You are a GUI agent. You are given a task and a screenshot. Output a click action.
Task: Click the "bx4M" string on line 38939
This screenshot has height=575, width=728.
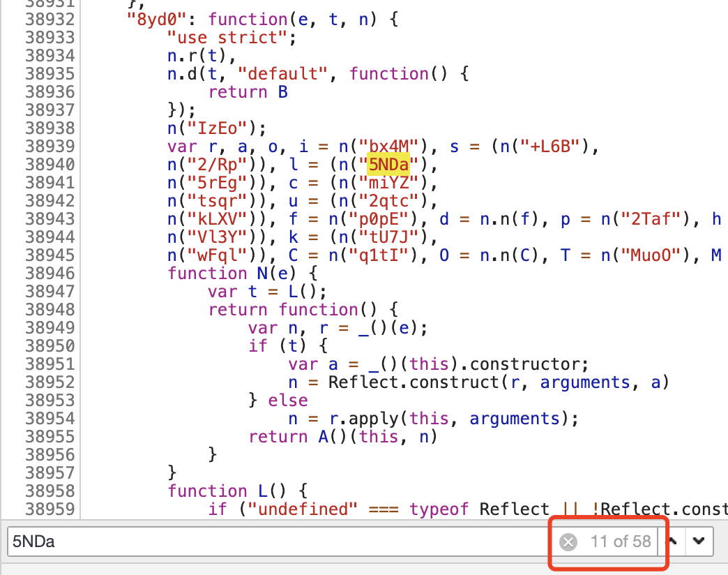tap(388, 147)
